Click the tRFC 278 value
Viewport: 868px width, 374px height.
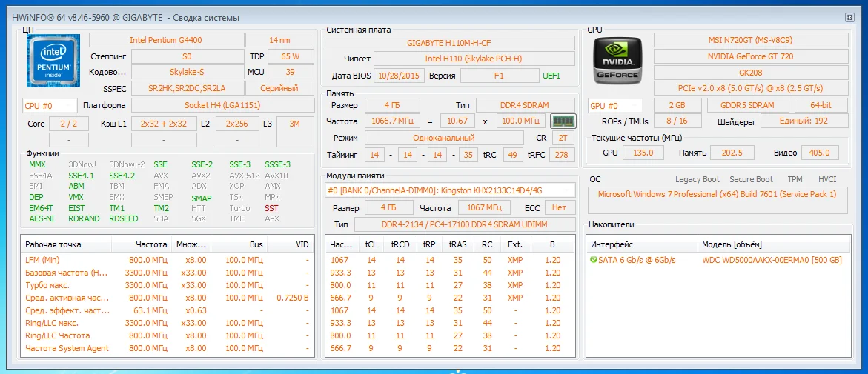(561, 154)
